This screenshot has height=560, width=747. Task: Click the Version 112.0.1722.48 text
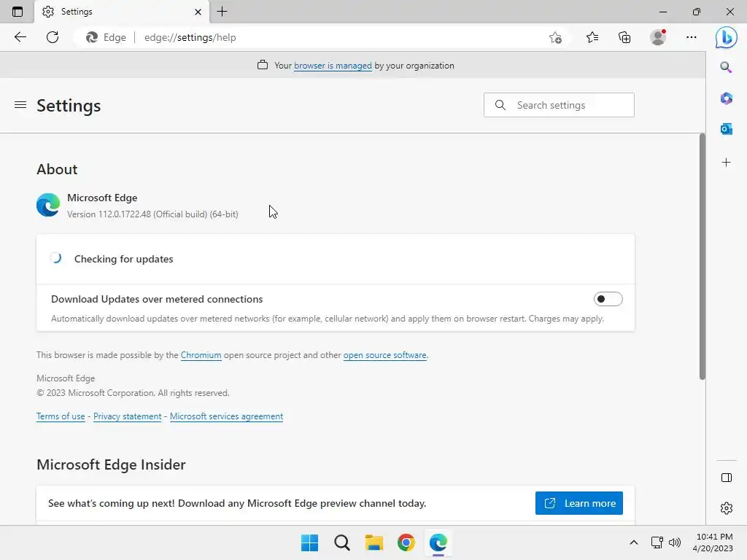point(152,214)
